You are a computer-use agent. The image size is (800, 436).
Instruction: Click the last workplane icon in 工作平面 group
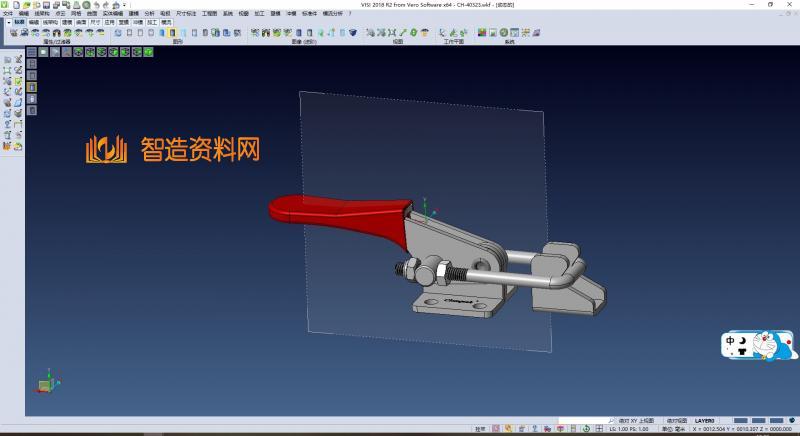pyautogui.click(x=463, y=33)
